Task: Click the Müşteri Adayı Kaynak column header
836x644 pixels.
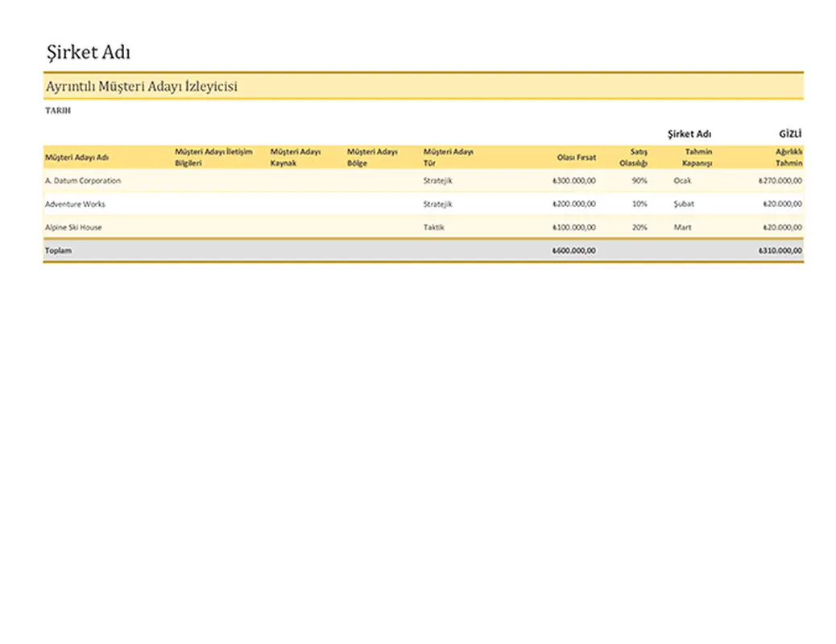Action: pyautogui.click(x=296, y=157)
